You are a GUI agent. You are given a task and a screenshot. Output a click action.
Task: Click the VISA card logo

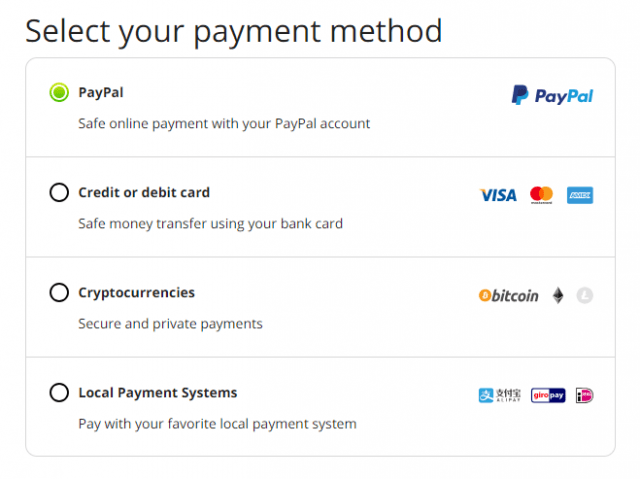tap(498, 195)
